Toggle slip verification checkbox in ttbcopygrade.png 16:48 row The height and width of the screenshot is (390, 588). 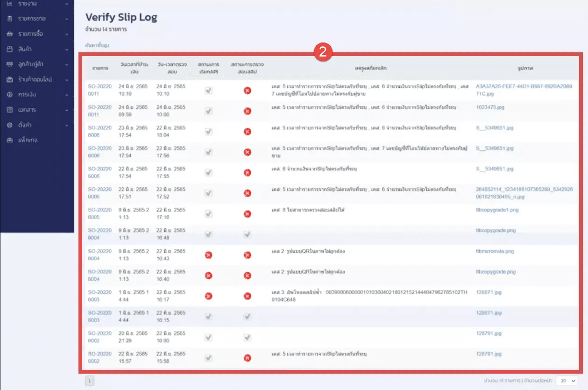click(248, 234)
